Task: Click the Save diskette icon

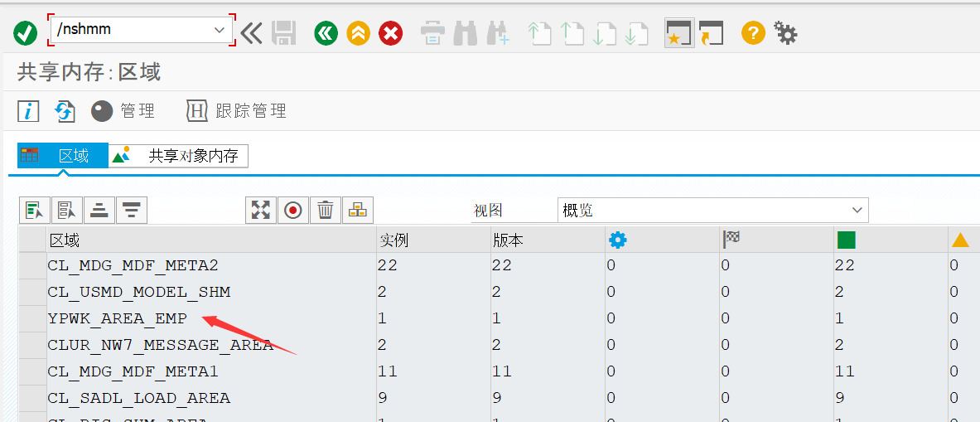Action: coord(283,32)
